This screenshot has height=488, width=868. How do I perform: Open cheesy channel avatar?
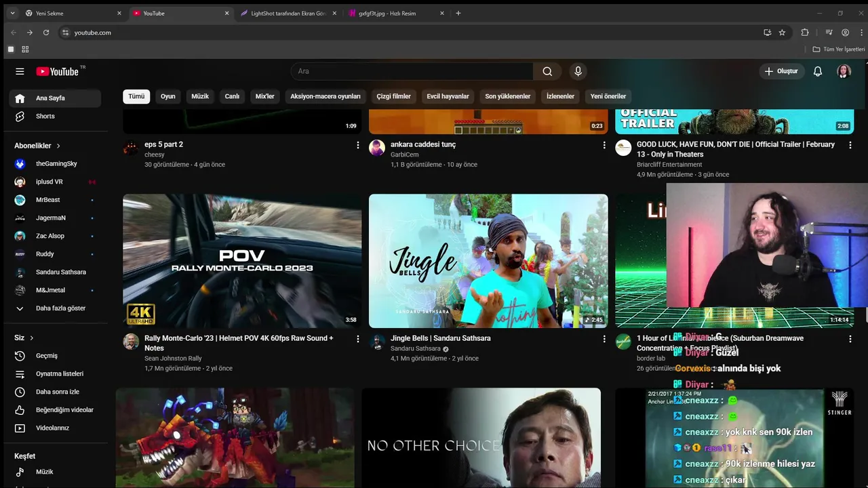click(131, 148)
